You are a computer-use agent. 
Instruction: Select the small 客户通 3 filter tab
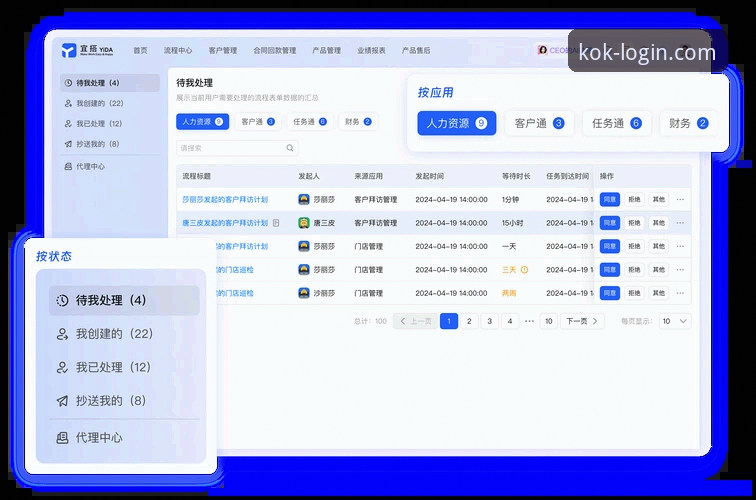pyautogui.click(x=258, y=122)
